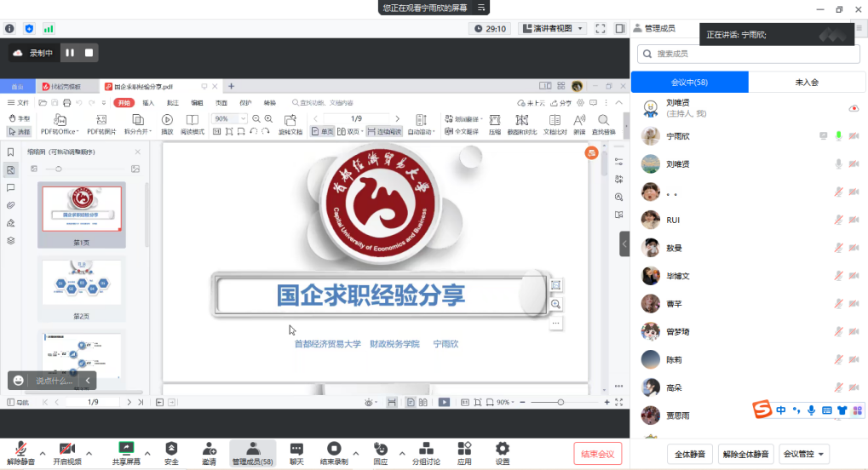Select the 第2页 page thumbnail
Viewport: 868px width, 470px height.
pyautogui.click(x=82, y=289)
